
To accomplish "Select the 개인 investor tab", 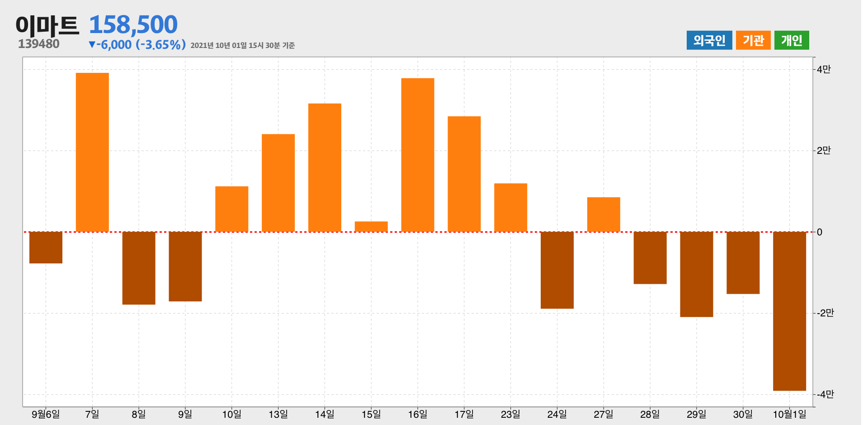I will pos(792,40).
